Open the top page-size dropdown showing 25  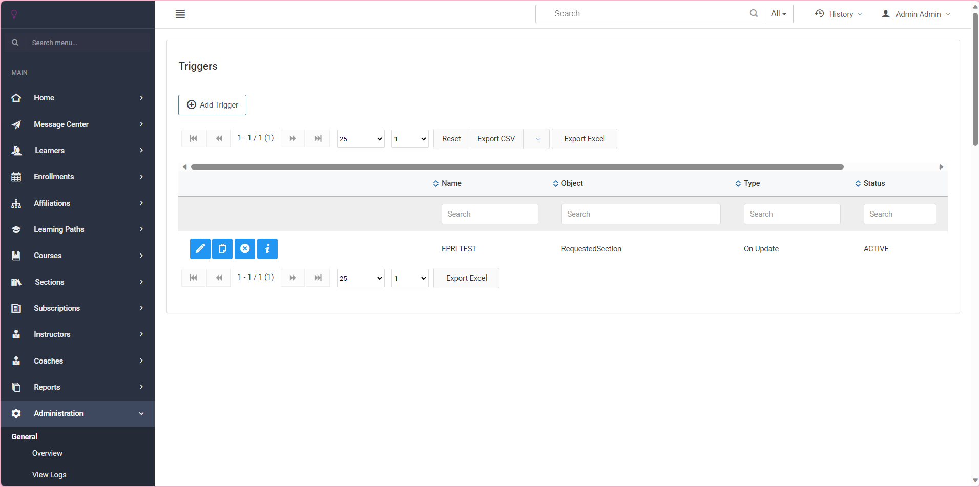[x=361, y=139]
